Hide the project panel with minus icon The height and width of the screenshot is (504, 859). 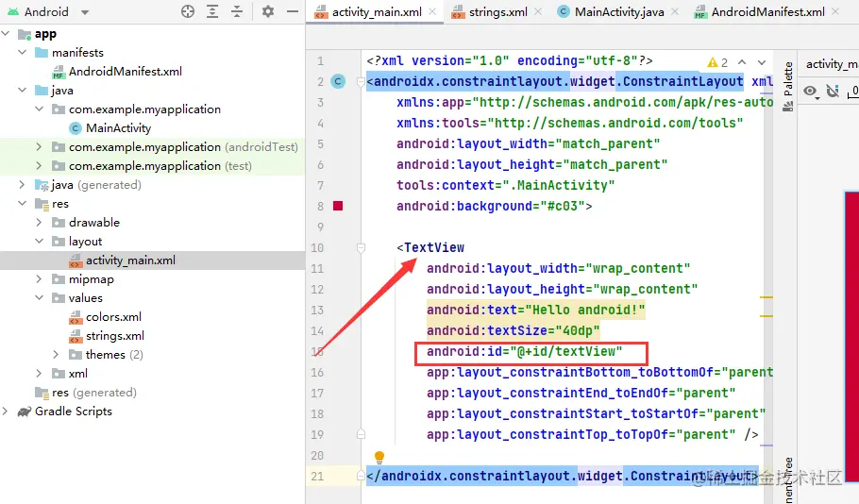click(293, 11)
